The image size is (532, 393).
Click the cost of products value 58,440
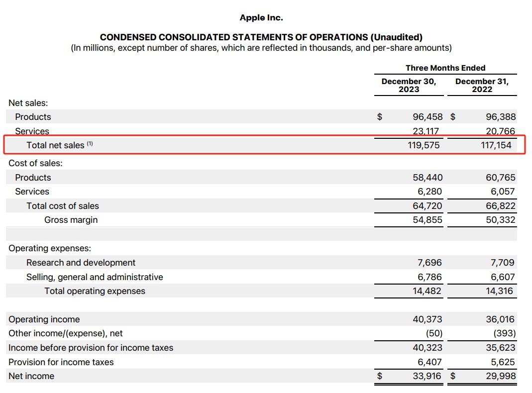427,177
